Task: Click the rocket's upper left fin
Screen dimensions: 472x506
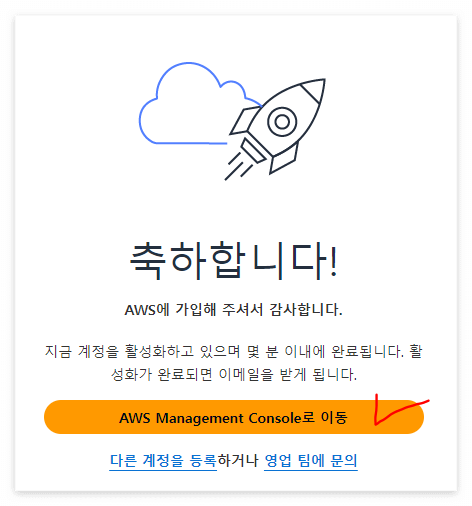Action: coord(244,120)
